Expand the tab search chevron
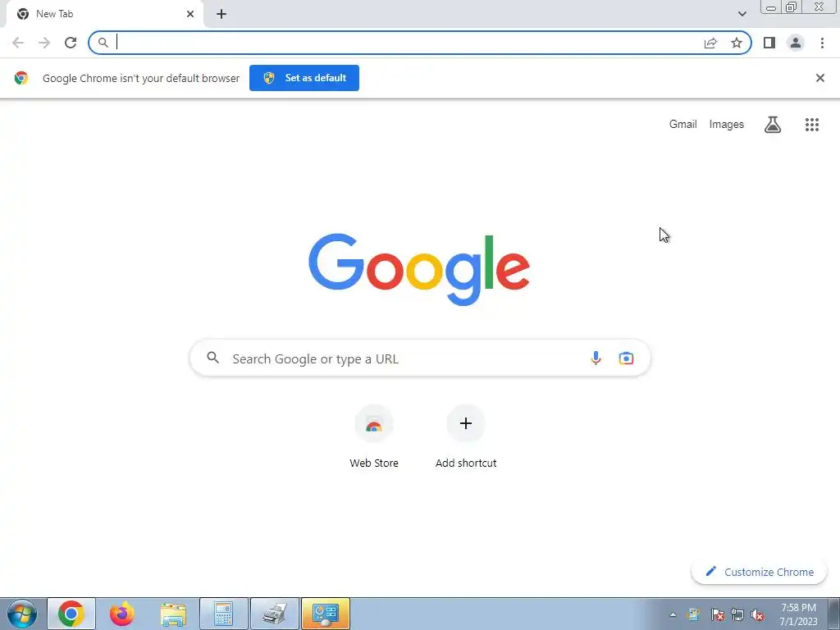Viewport: 840px width, 630px height. [742, 14]
